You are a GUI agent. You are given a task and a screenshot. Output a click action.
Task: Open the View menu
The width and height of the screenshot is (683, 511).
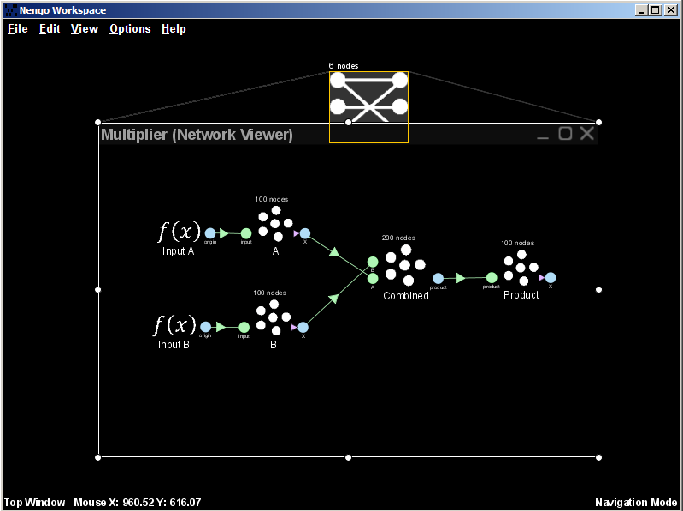click(x=84, y=29)
